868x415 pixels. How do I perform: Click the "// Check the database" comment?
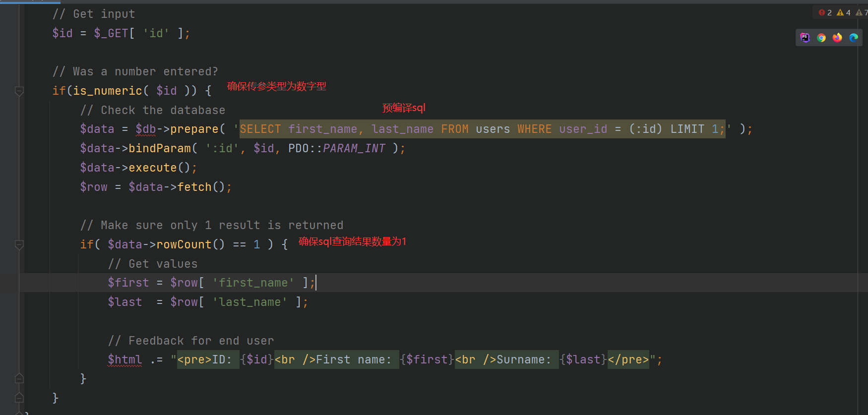click(153, 110)
